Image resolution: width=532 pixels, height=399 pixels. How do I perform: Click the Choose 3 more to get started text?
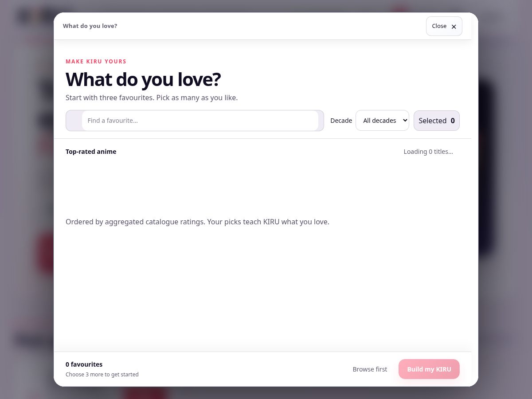point(102,375)
